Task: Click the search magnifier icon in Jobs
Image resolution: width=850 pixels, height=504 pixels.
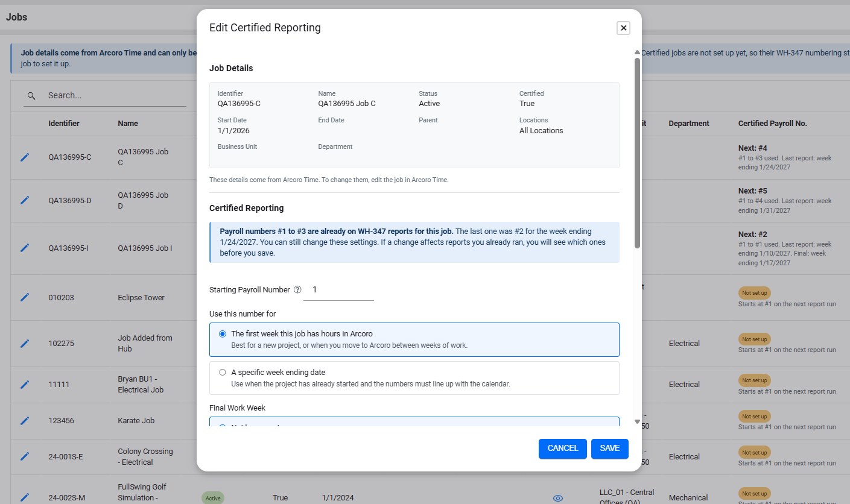Action: 32,95
